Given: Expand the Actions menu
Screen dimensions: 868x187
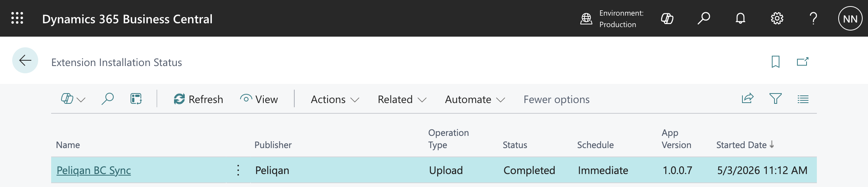Looking at the screenshot, I should pos(335,100).
